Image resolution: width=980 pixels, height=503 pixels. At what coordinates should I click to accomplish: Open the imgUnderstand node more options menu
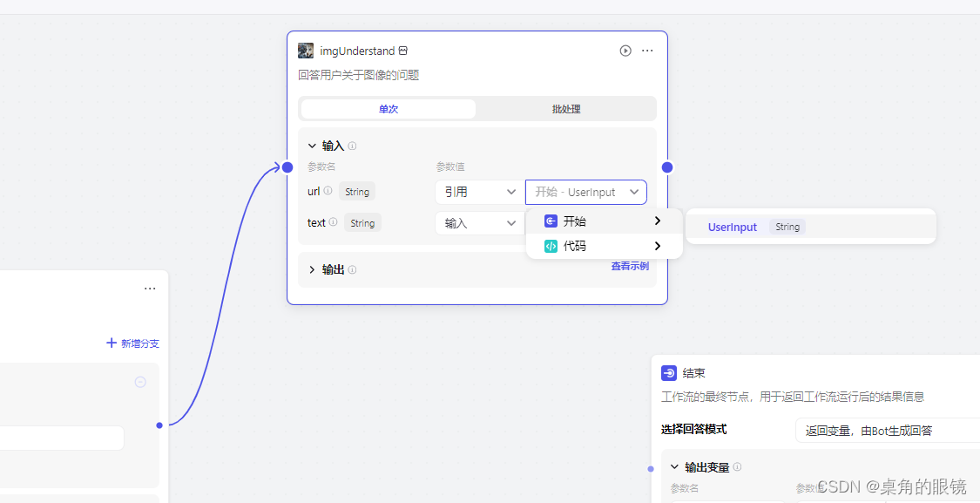[647, 51]
